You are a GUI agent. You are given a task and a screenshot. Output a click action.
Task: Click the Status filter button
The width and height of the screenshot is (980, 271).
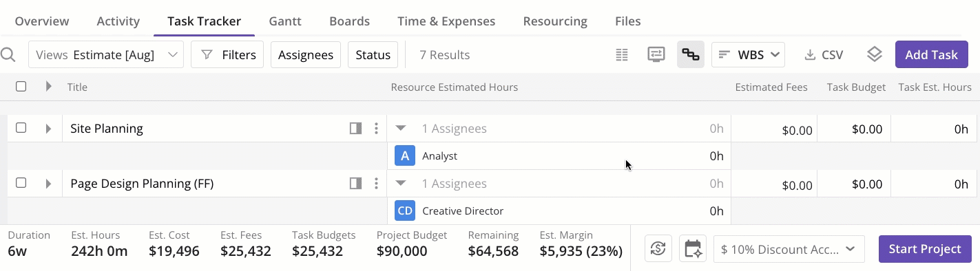tap(373, 55)
